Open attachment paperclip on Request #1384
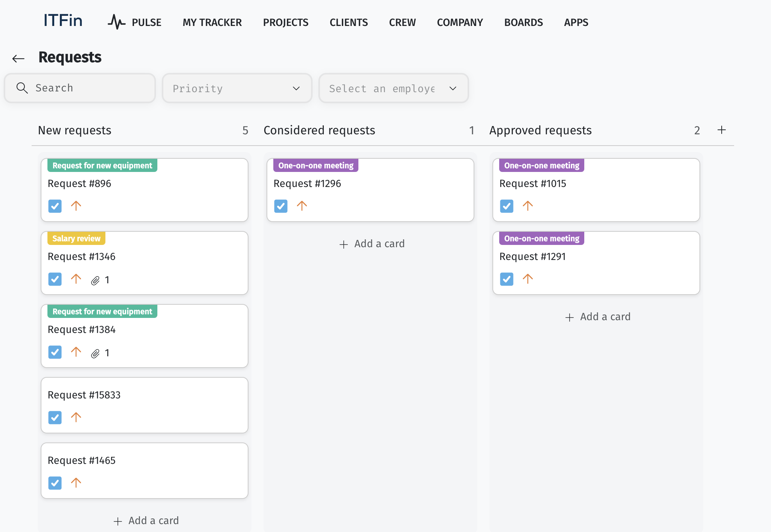 [x=95, y=354]
